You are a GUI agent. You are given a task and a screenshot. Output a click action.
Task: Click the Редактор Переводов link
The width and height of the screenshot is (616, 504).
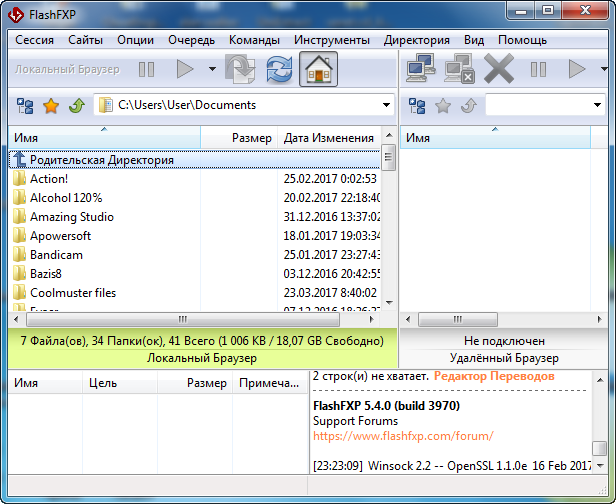[x=495, y=376]
